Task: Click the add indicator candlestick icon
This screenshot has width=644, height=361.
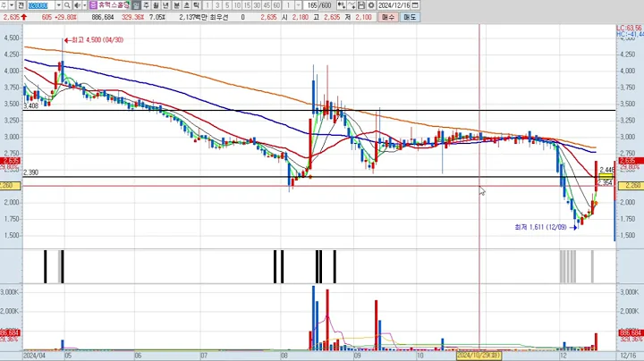Action: [342, 5]
